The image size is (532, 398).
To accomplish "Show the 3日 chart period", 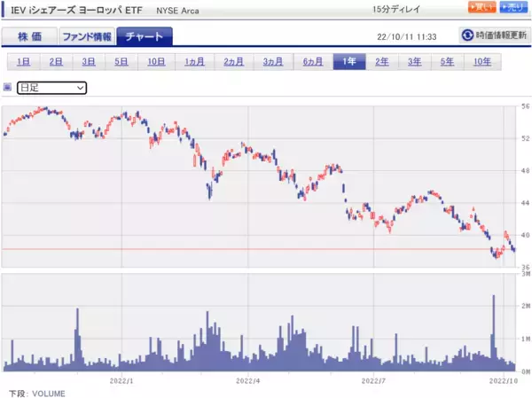I will pos(89,62).
